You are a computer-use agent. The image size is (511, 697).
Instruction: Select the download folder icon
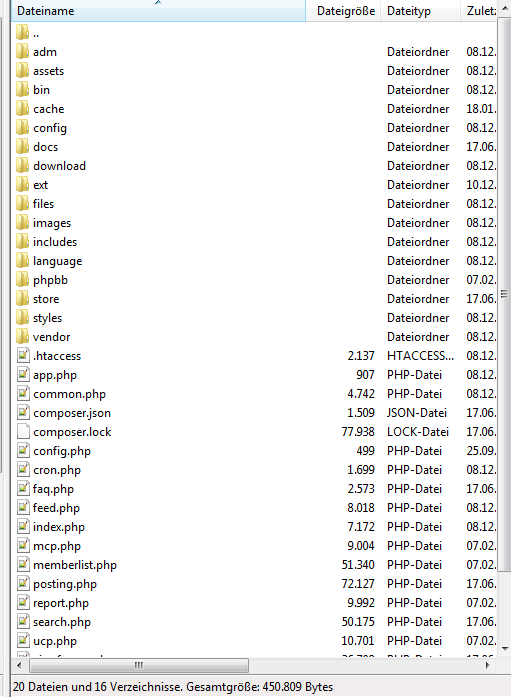[22, 166]
